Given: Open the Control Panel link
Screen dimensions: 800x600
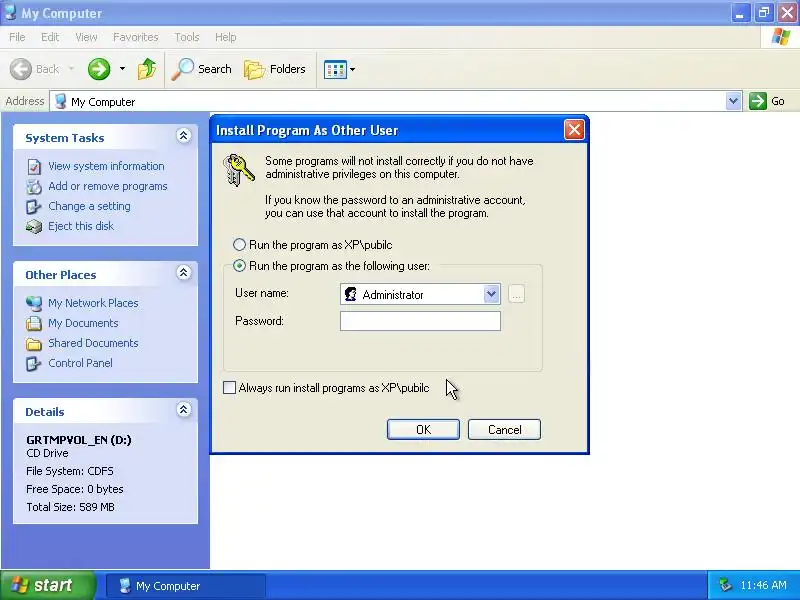Looking at the screenshot, I should [x=81, y=363].
